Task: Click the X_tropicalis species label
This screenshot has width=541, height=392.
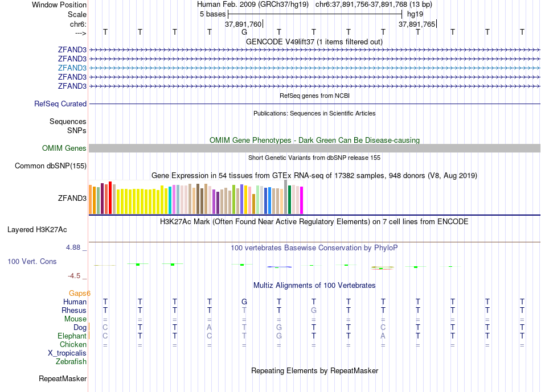Action: (x=67, y=353)
